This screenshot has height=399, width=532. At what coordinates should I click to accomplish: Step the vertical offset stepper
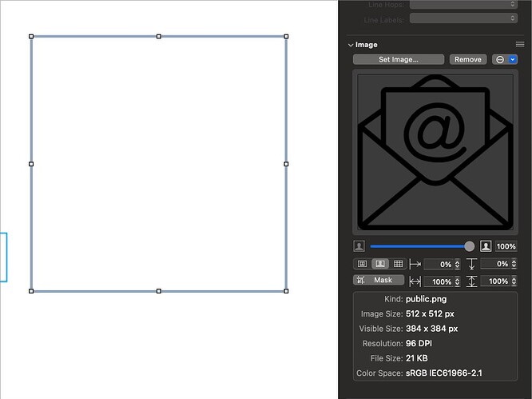(514, 264)
